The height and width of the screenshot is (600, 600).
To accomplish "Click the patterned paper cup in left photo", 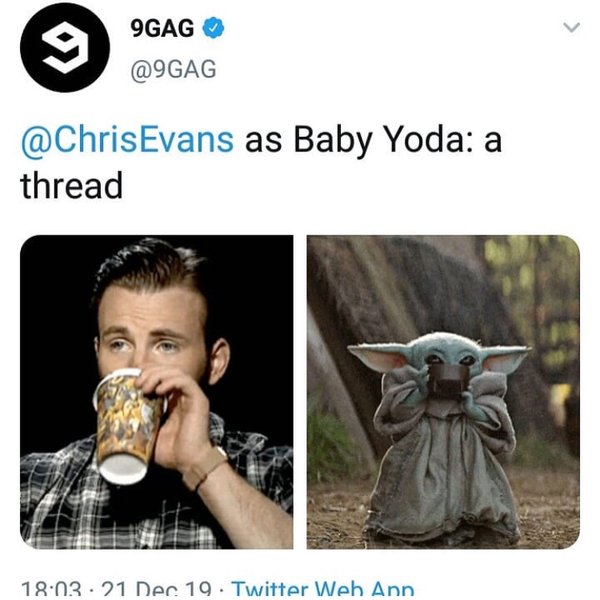I will click(128, 427).
